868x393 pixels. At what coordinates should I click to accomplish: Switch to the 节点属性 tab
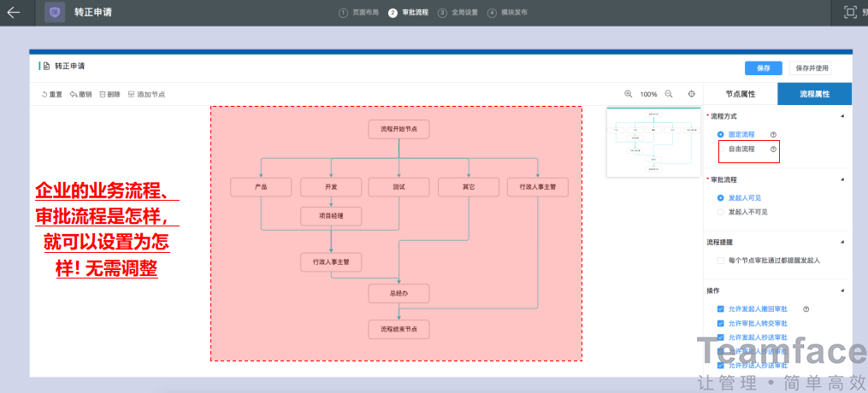[x=740, y=94]
